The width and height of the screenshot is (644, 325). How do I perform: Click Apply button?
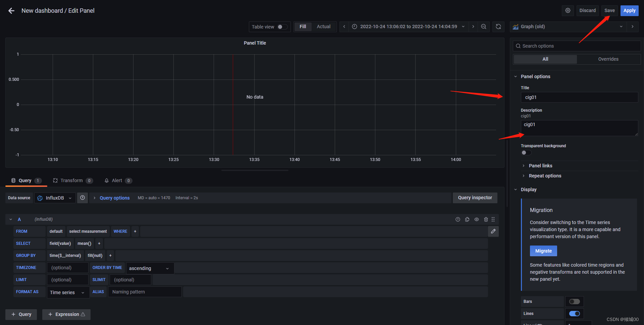coord(630,10)
